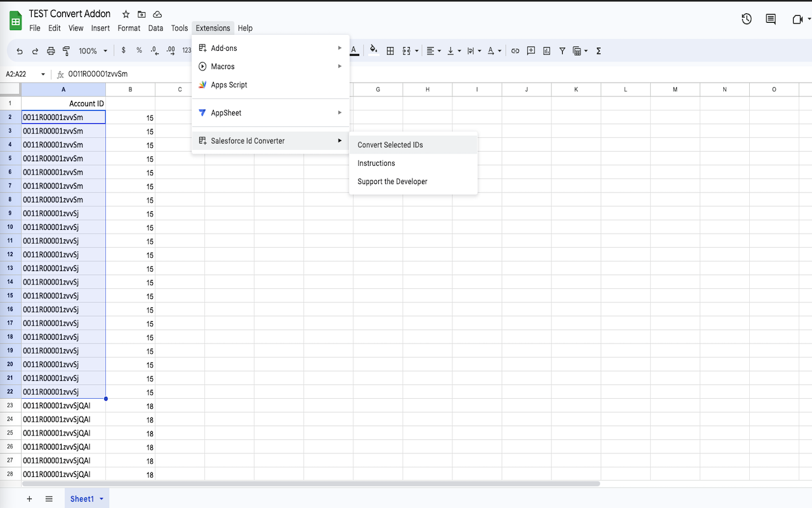Click the text color A button

pos(354,51)
